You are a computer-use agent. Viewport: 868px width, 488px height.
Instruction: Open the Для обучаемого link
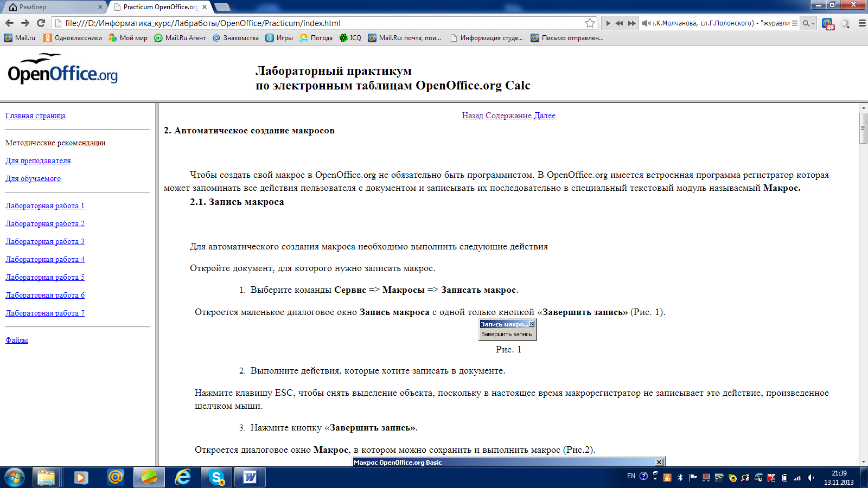click(x=33, y=178)
